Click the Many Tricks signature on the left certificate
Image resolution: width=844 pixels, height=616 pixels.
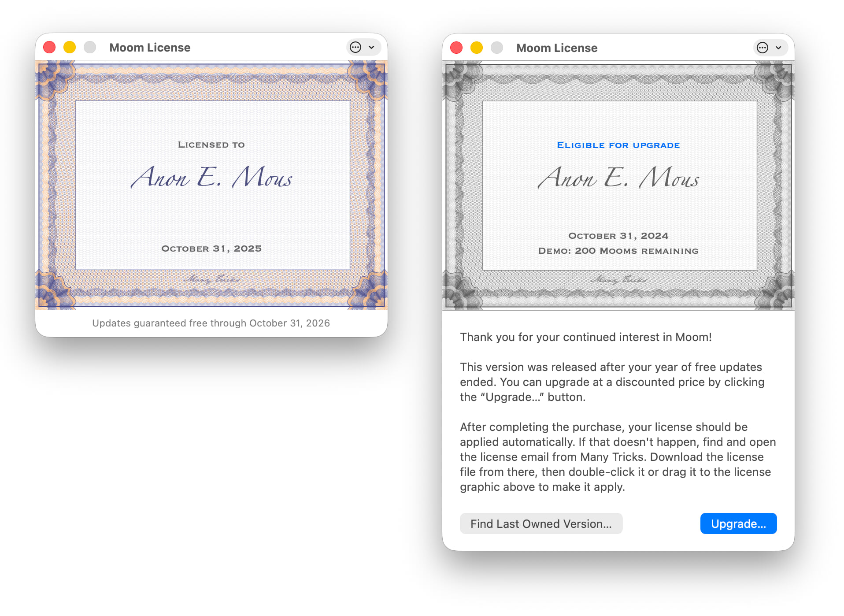coord(212,280)
